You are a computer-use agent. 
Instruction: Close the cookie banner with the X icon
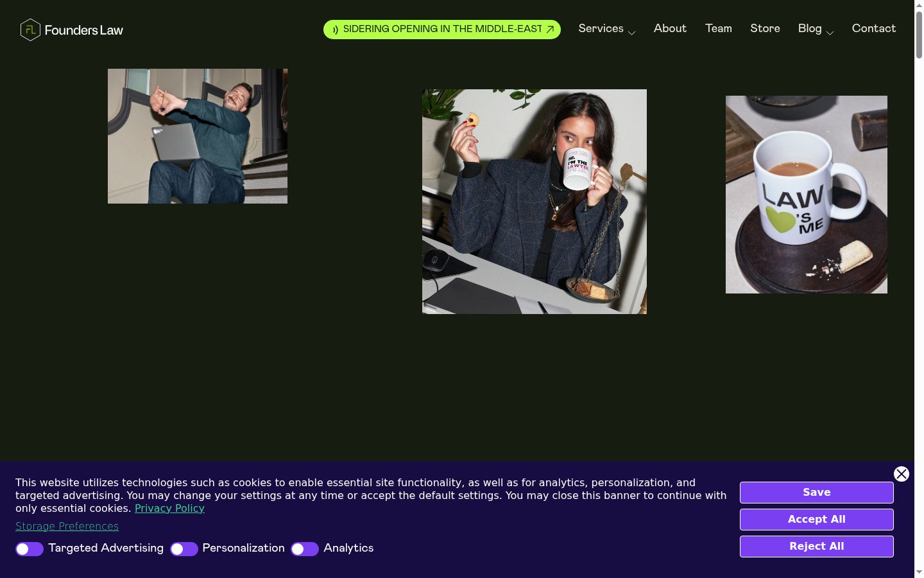tap(902, 474)
